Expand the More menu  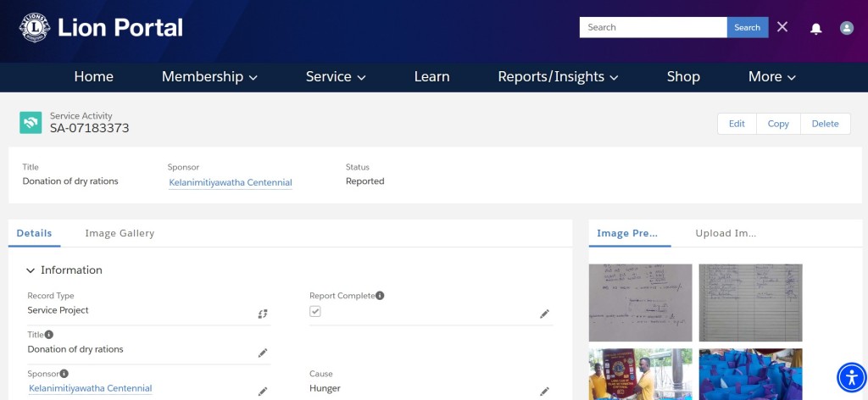[771, 77]
